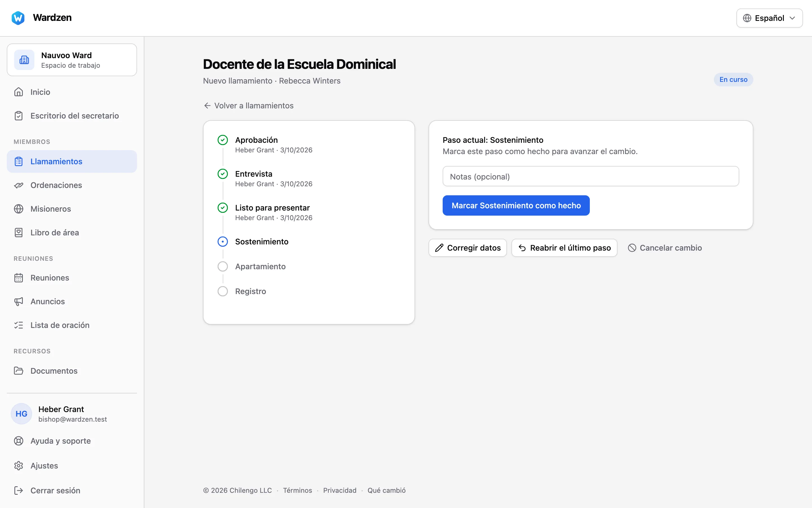
Task: Click the Llamamientos sidebar icon
Action: click(x=19, y=162)
